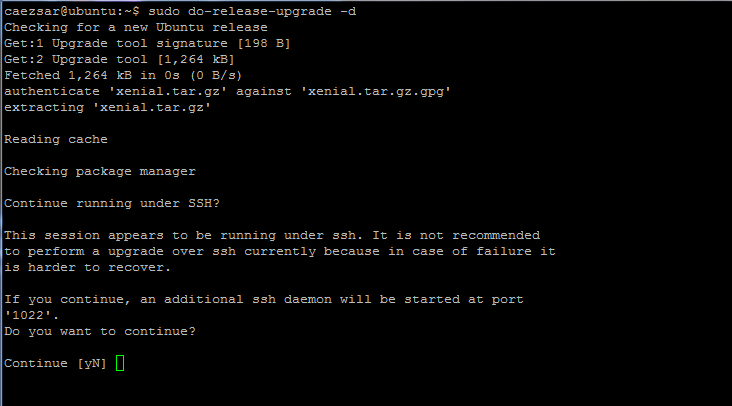Click the 'to perform a upgrade over ssh' line
This screenshot has width=732, height=406.
tap(280, 251)
